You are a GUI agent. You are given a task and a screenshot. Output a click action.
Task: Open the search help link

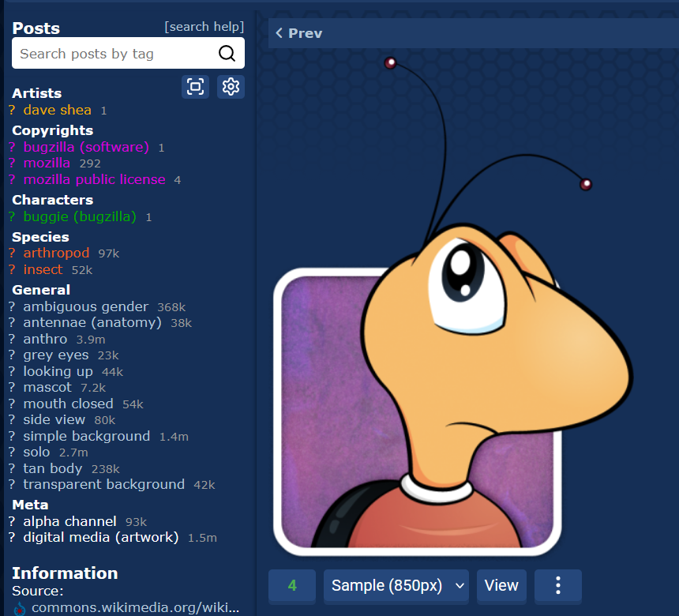(204, 27)
